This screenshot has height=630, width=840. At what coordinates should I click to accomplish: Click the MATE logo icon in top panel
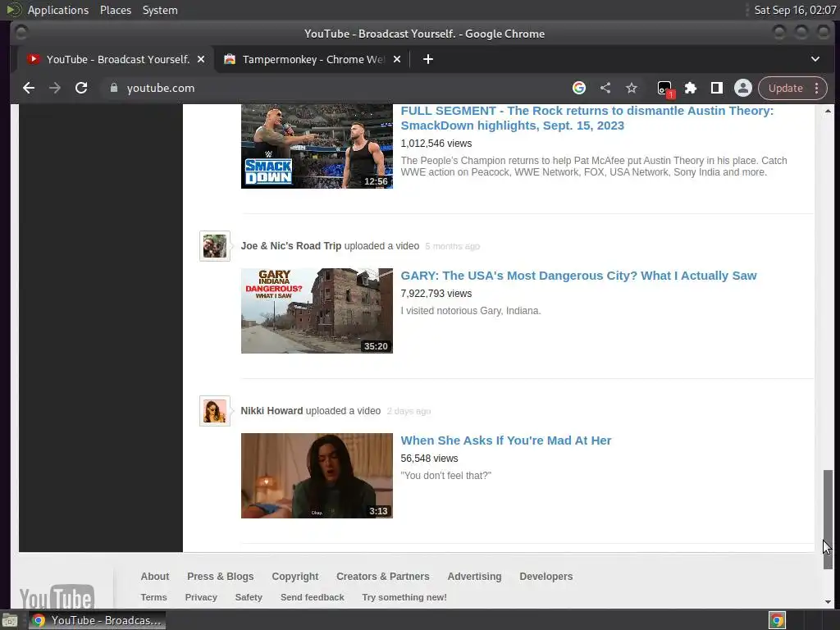13,10
